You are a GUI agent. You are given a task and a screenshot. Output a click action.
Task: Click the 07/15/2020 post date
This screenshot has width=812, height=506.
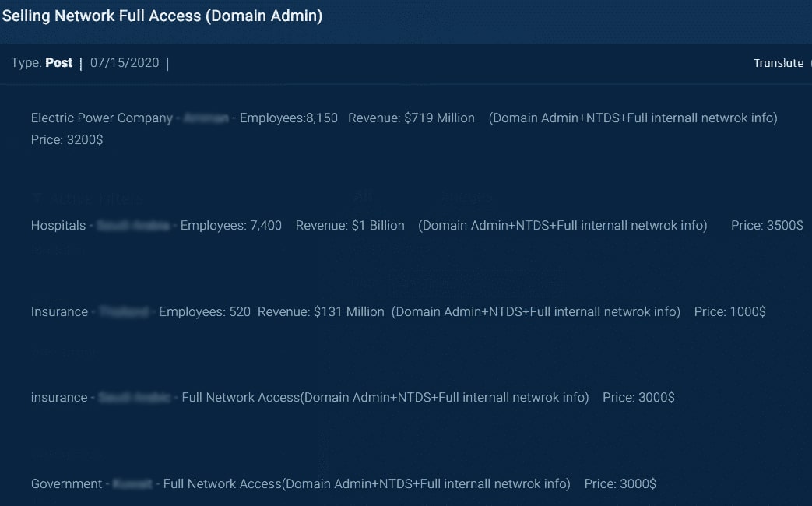124,63
